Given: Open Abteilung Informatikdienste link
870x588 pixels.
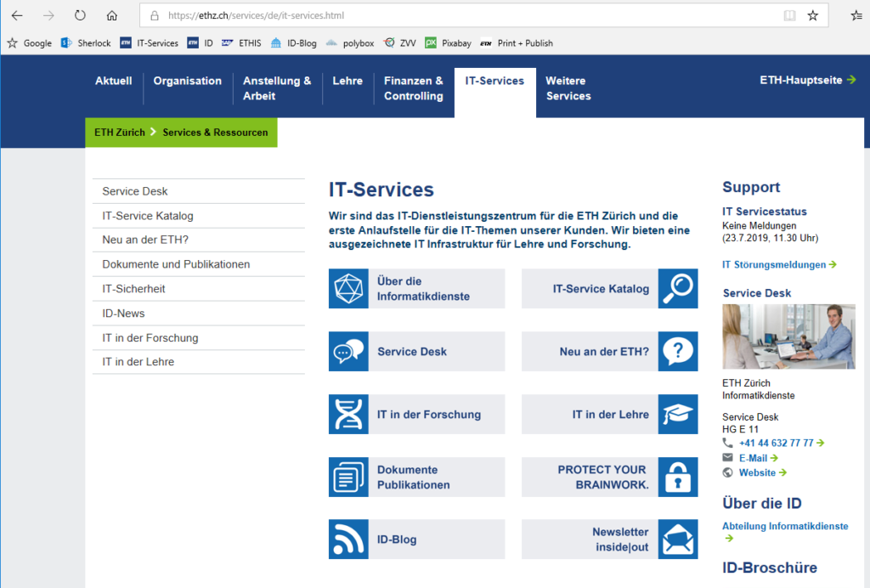Looking at the screenshot, I should click(x=785, y=531).
